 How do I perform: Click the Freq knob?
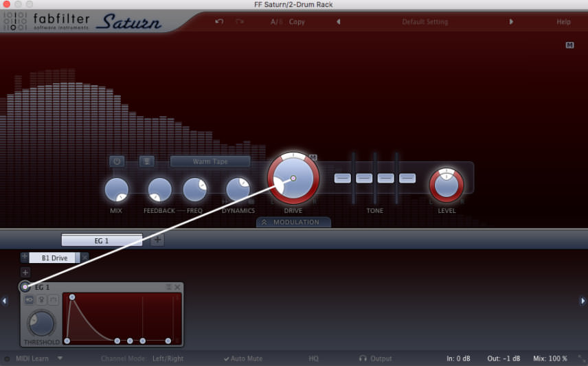point(194,190)
